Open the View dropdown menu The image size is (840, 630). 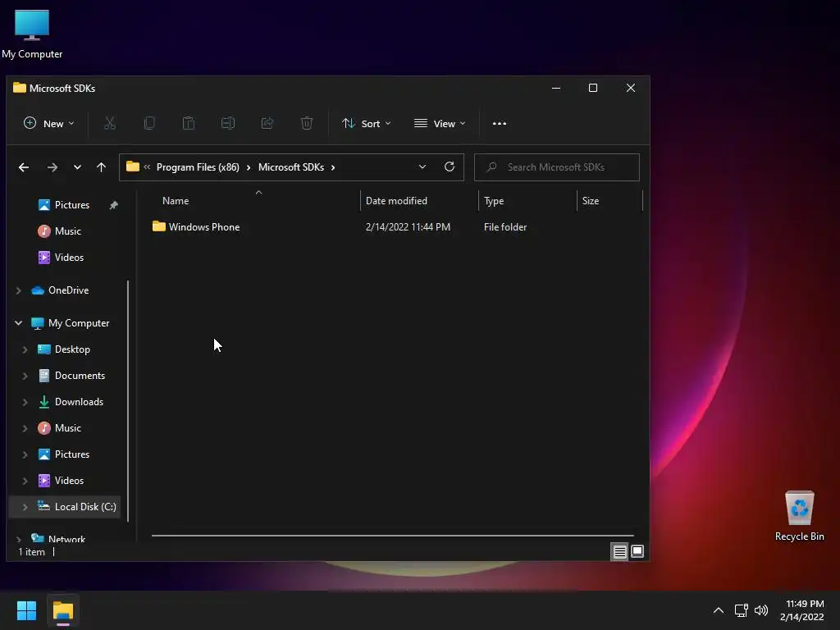pos(440,124)
